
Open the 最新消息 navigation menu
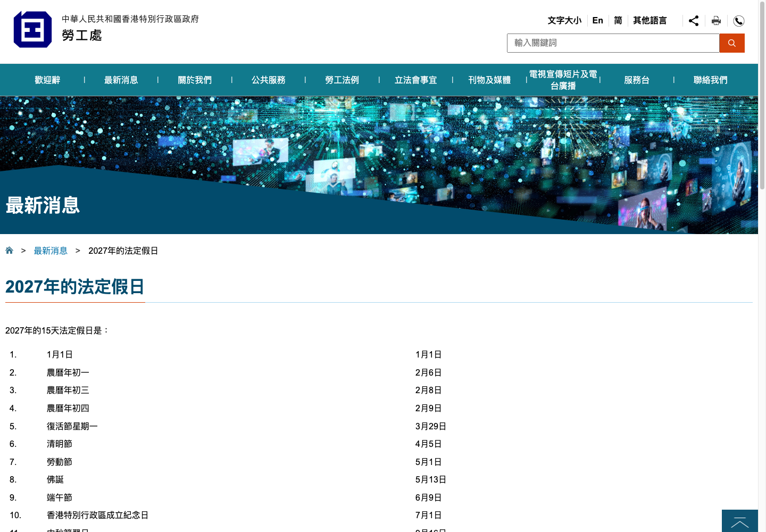click(x=121, y=80)
